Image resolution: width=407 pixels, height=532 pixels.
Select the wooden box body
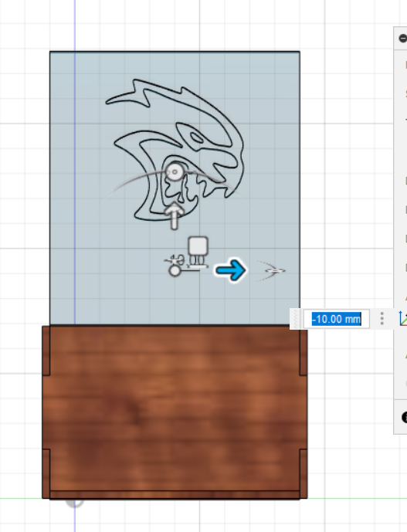tap(175, 412)
